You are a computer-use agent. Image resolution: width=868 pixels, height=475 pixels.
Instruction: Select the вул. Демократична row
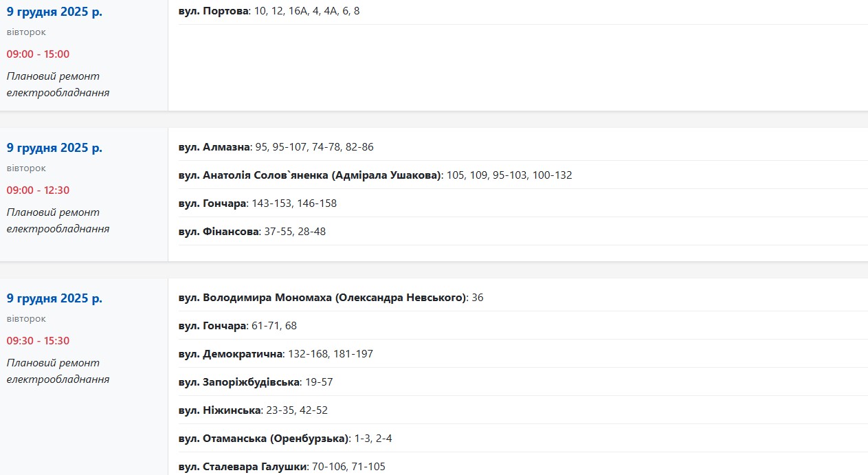(285, 354)
